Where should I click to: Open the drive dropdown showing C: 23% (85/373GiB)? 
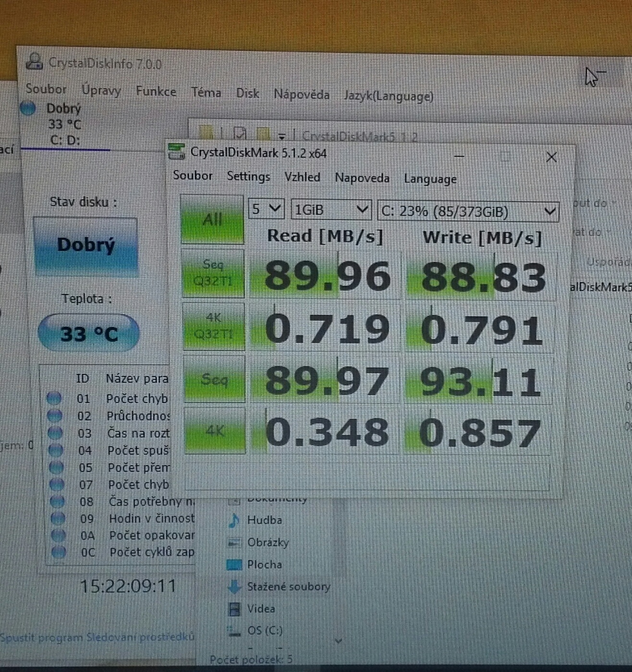pyautogui.click(x=468, y=211)
